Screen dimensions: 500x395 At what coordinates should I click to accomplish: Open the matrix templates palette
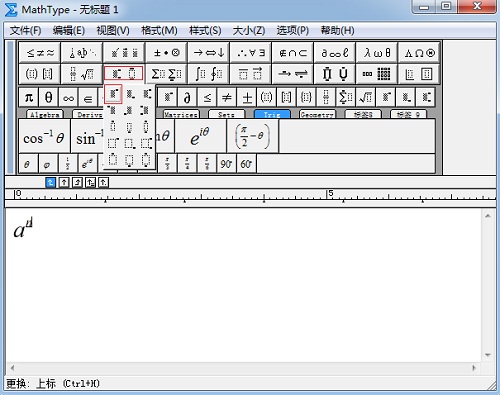(376, 74)
